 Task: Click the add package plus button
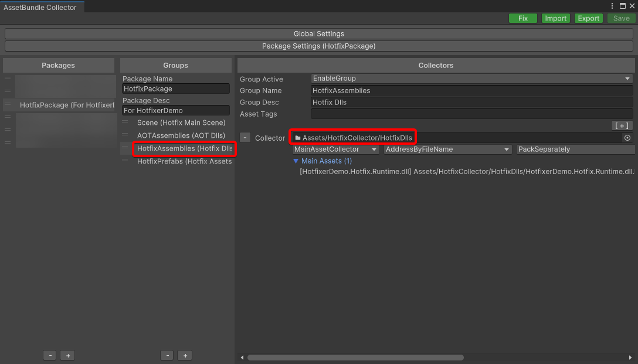click(67, 355)
